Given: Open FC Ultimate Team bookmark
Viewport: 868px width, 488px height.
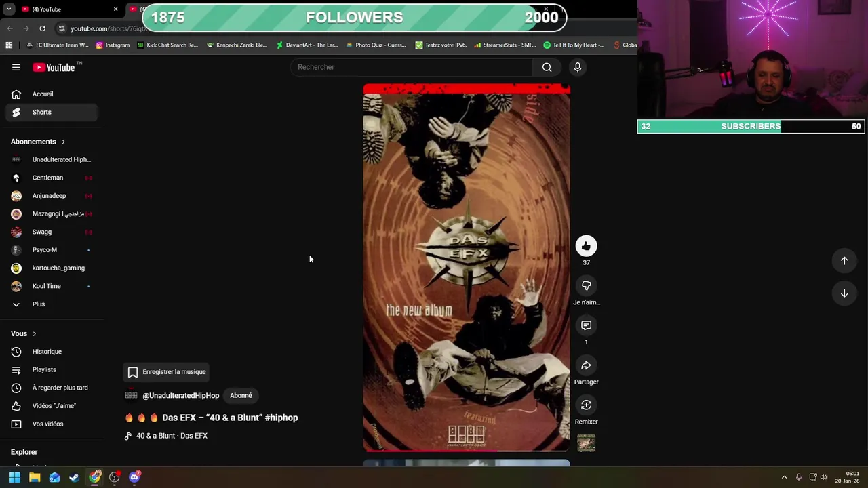Looking at the screenshot, I should [x=57, y=45].
